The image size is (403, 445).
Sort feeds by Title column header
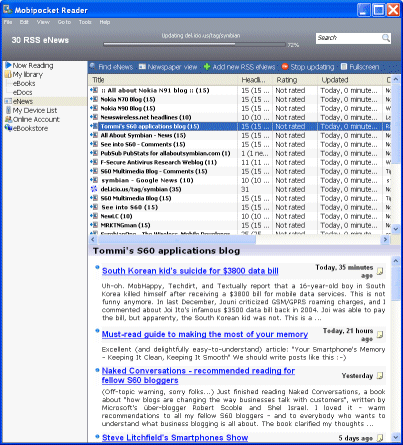tap(164, 80)
